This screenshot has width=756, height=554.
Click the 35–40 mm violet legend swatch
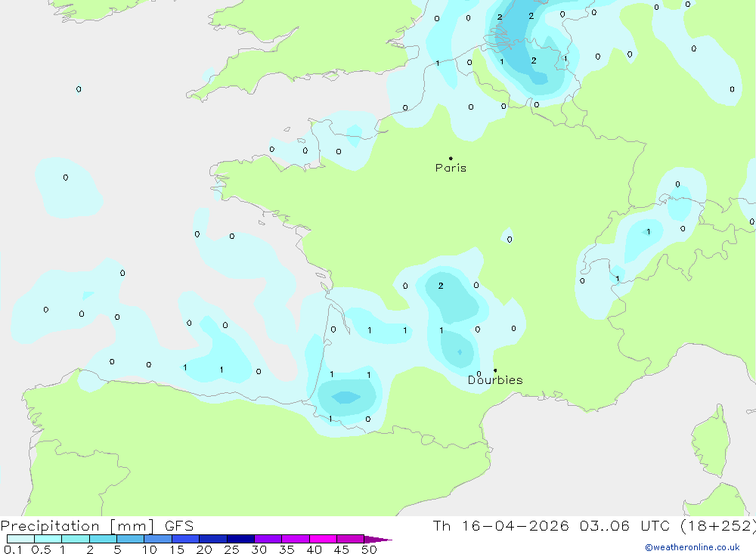pyautogui.click(x=296, y=539)
